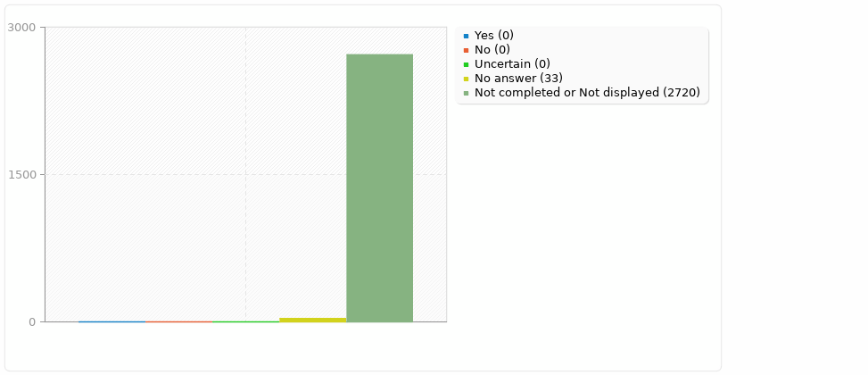Click the tall green Not completed bar

[x=379, y=187]
